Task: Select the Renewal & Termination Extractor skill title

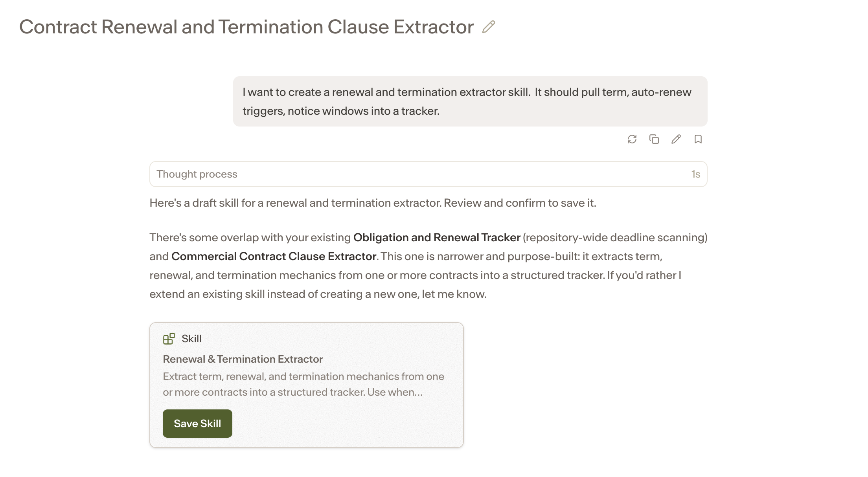Action: pos(243,359)
